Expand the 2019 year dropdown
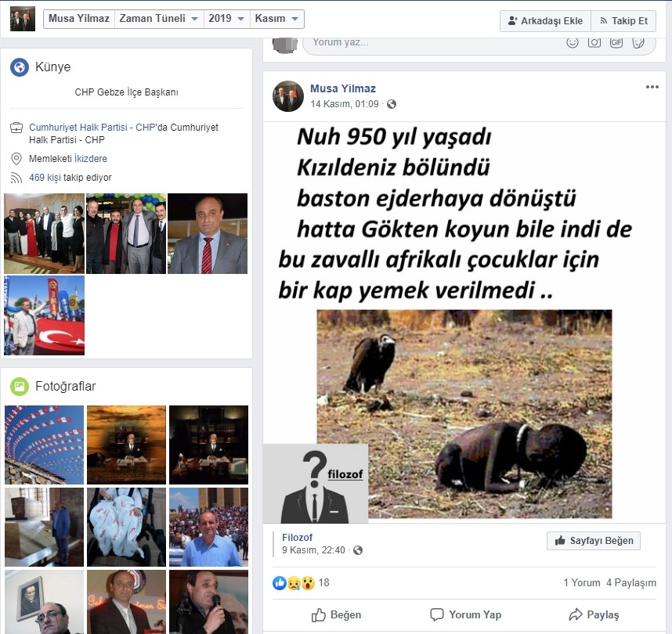Image resolution: width=672 pixels, height=634 pixels. tap(226, 20)
